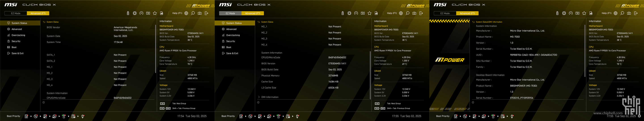The image size is (644, 121).
Task: Click Help (F1) in left panel toolbar
Action: (177, 13)
